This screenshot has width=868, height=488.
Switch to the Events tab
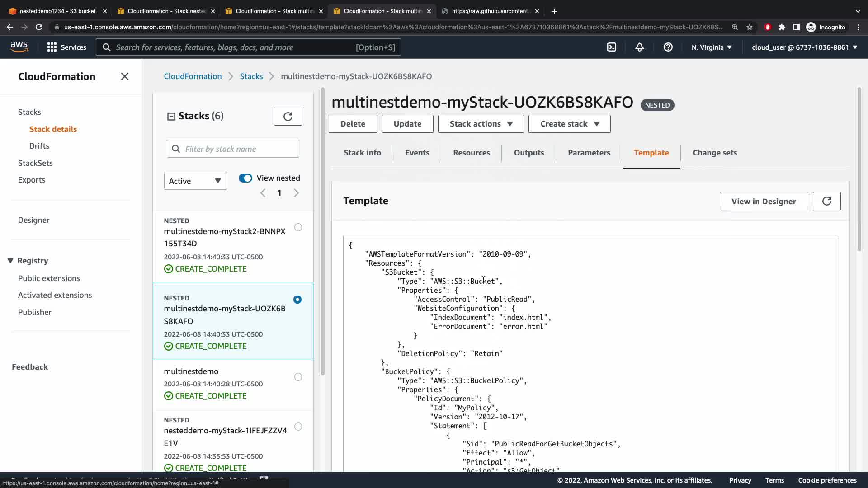(x=417, y=153)
